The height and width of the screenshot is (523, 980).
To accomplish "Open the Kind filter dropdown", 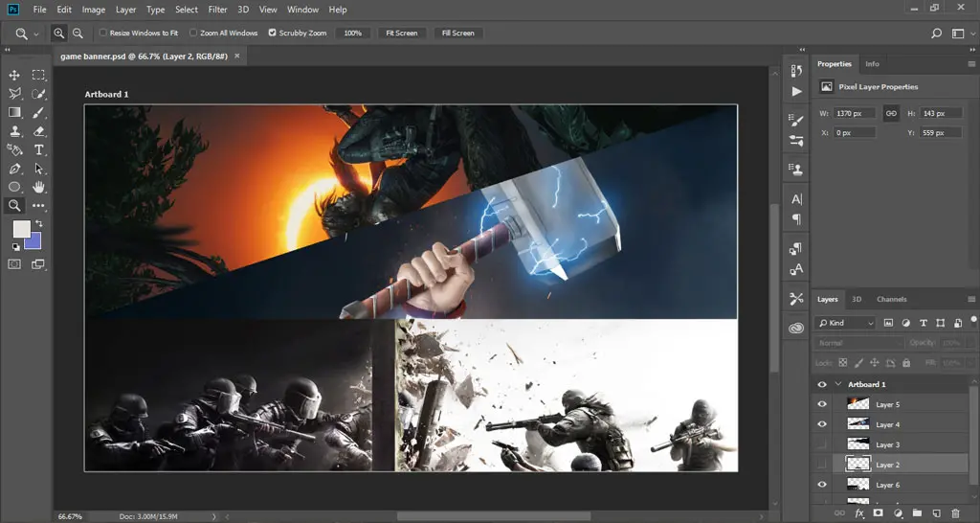I will (845, 323).
